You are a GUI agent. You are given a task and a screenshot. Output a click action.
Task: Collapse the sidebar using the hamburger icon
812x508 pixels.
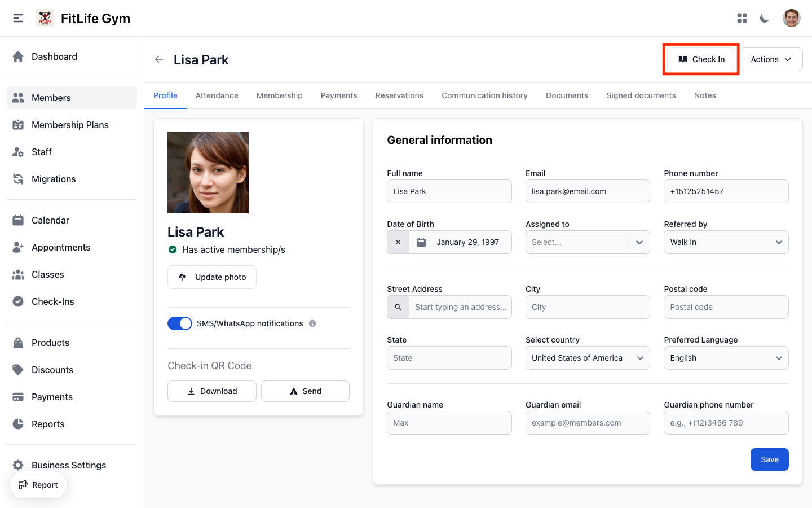click(x=17, y=17)
